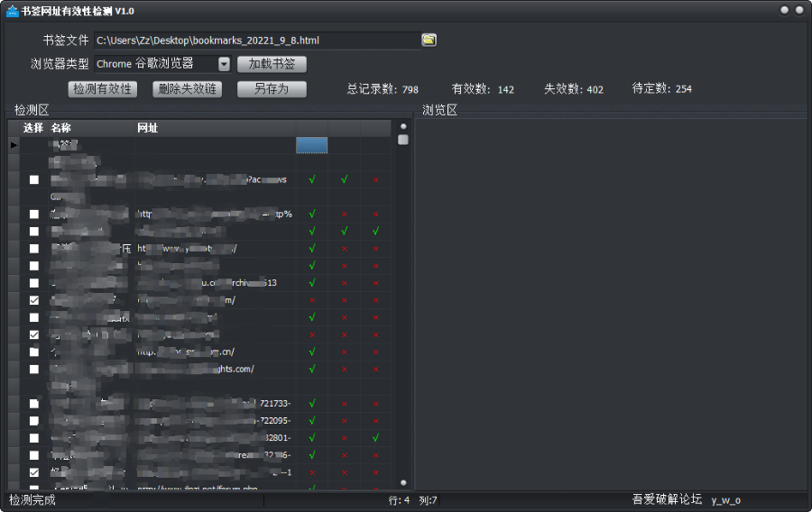Select the Chrome 谷歌浏览器 combo box
The height and width of the screenshot is (512, 812).
[x=162, y=64]
